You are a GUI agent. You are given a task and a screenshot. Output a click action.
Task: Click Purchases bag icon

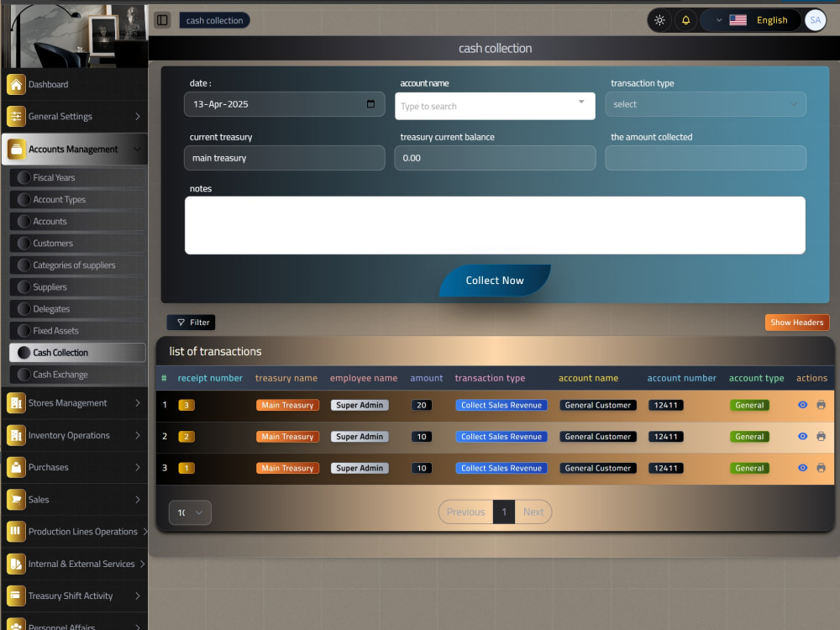coord(16,467)
